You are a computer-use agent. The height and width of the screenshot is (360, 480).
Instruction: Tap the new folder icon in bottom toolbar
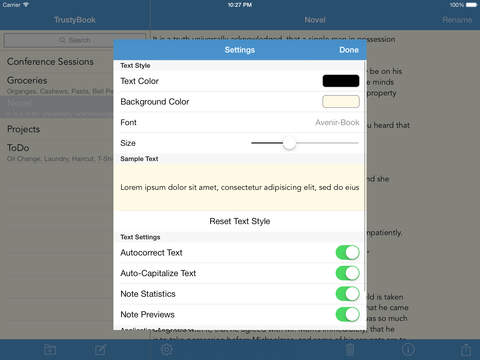coord(50,350)
